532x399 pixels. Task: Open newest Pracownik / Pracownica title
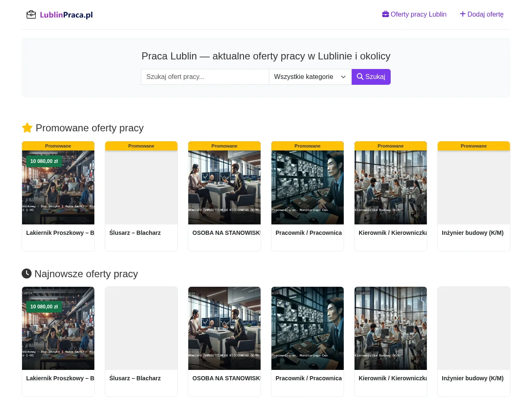click(x=309, y=378)
